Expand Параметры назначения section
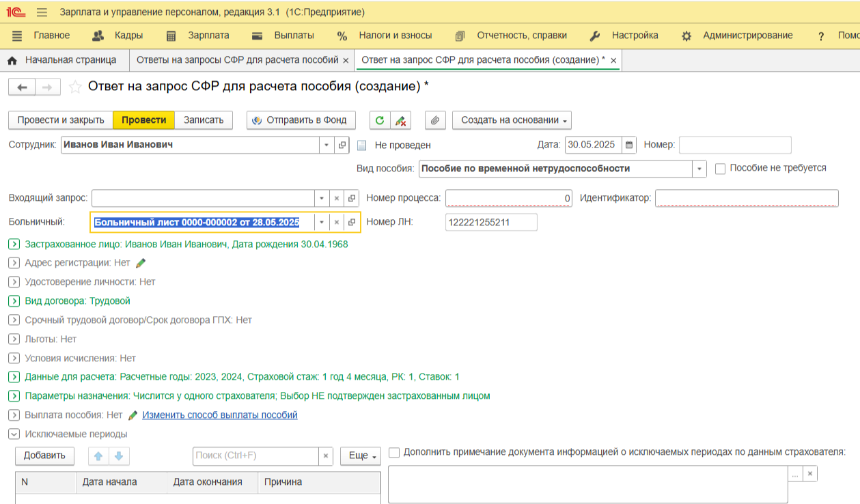The height and width of the screenshot is (504, 860). (14, 395)
